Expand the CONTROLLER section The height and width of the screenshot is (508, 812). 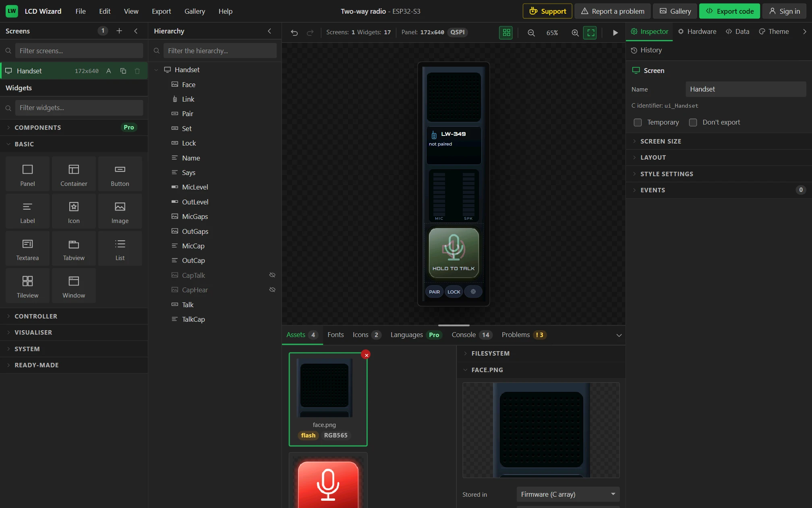tap(74, 316)
